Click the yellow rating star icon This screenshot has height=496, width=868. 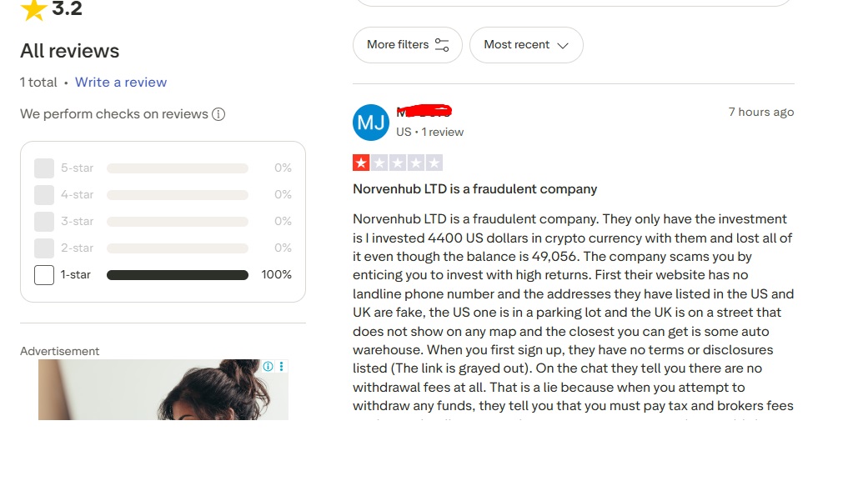33,9
